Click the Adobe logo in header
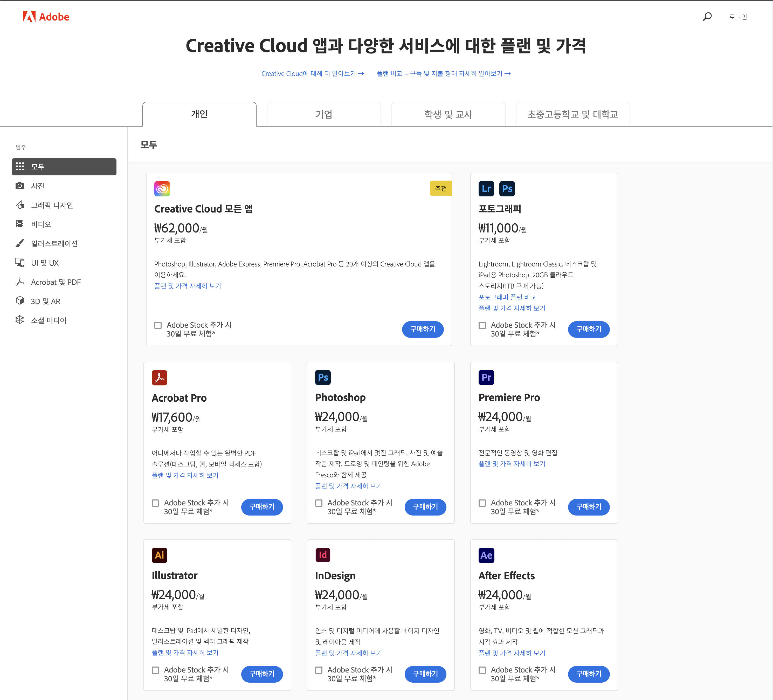This screenshot has width=773, height=700. [46, 17]
